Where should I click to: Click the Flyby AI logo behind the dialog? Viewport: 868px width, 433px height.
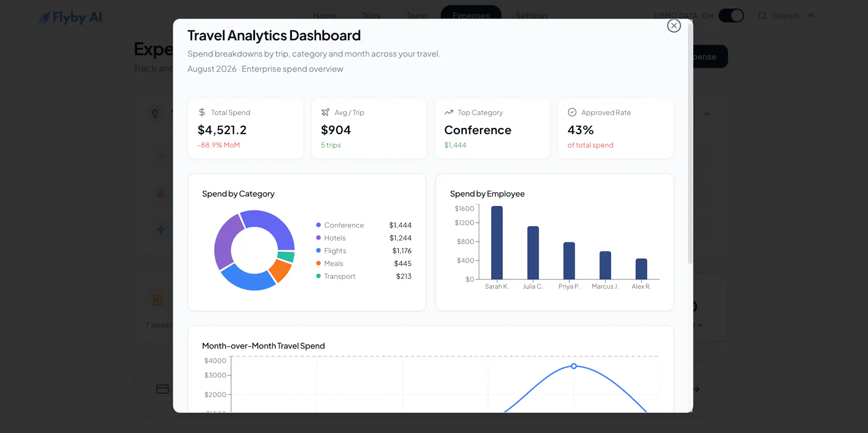(71, 17)
